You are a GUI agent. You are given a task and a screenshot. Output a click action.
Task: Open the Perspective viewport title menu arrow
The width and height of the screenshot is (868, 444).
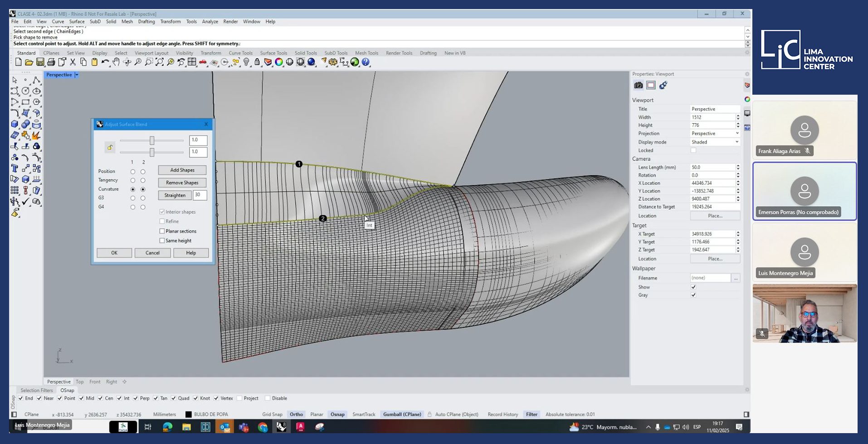77,75
